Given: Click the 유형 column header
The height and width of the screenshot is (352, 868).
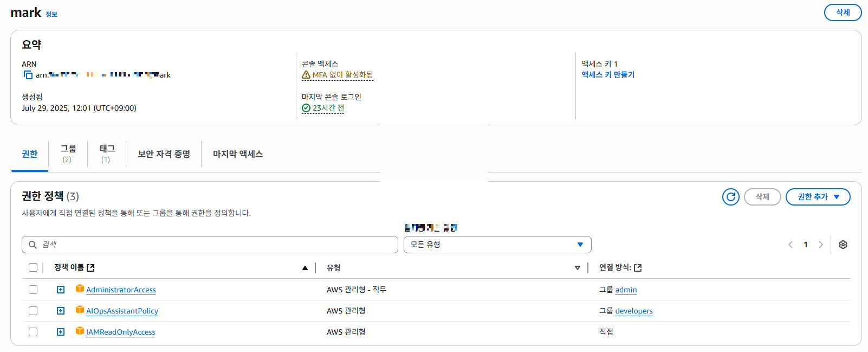Looking at the screenshot, I should (334, 268).
